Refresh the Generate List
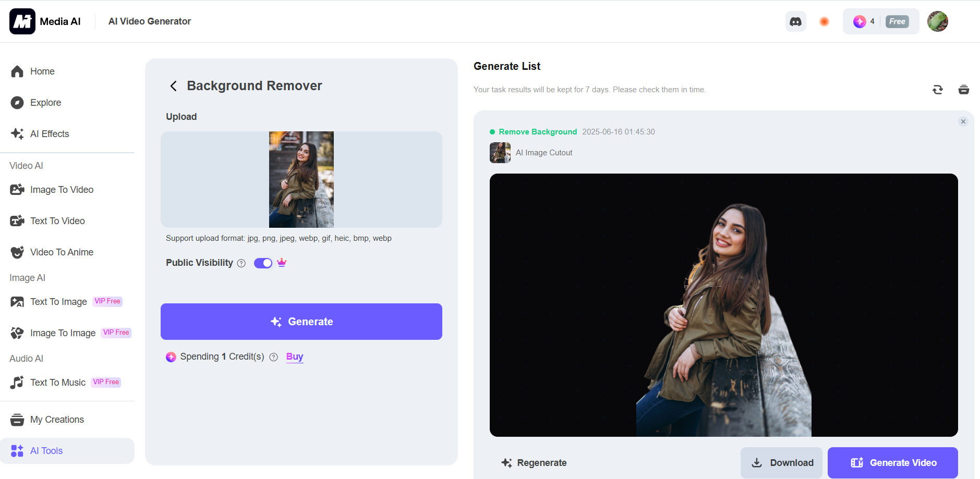Viewport: 980px width, 479px height. click(937, 89)
